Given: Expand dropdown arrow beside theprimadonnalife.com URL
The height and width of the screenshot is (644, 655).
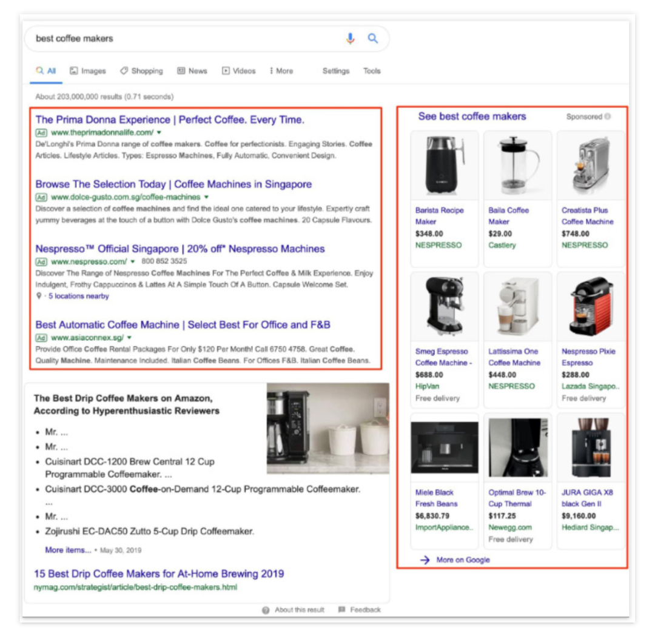Looking at the screenshot, I should tap(159, 132).
